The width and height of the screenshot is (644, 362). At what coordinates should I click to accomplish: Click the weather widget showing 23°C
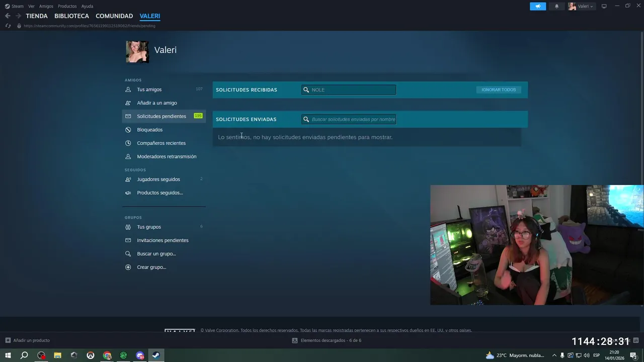(x=515, y=355)
